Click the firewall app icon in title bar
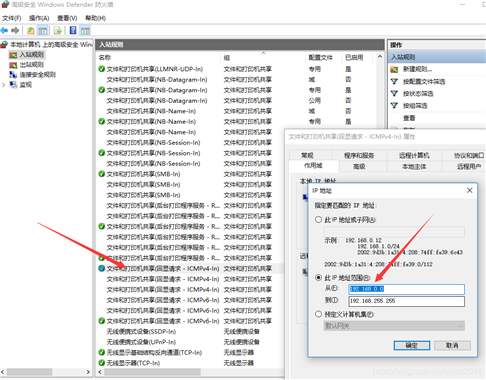The width and height of the screenshot is (486, 380). pos(5,4)
